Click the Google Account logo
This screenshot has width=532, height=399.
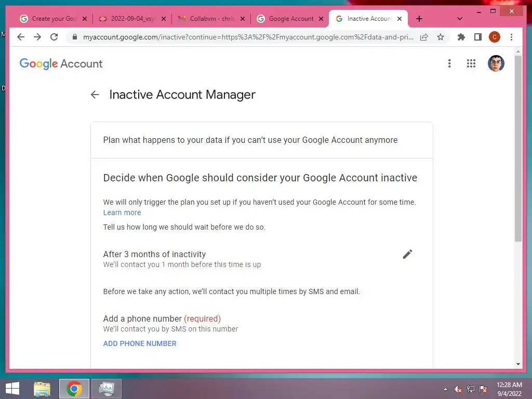[x=61, y=63]
